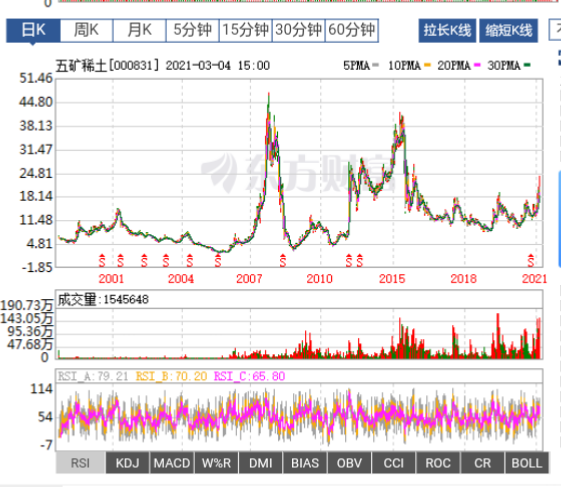Select the 日K daily chart tab

pos(33,30)
